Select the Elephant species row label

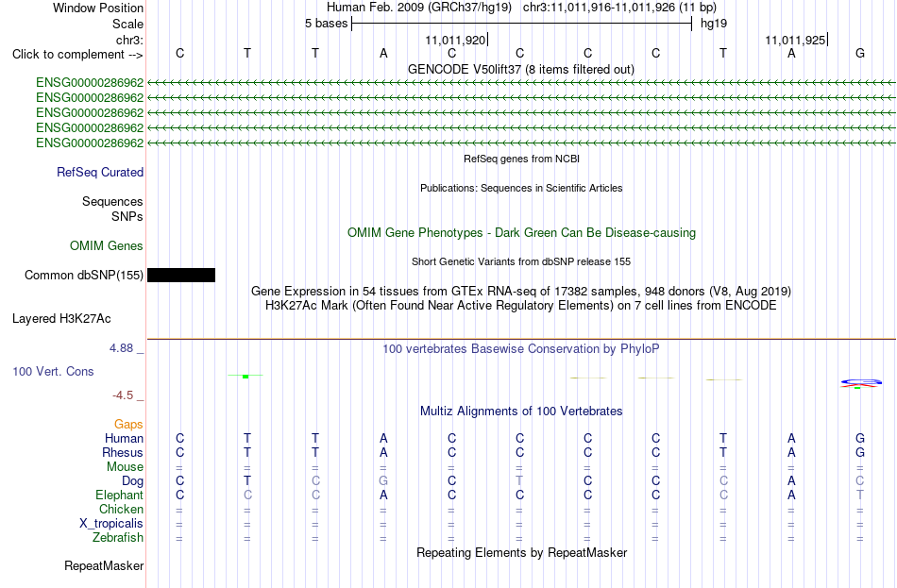(x=120, y=495)
